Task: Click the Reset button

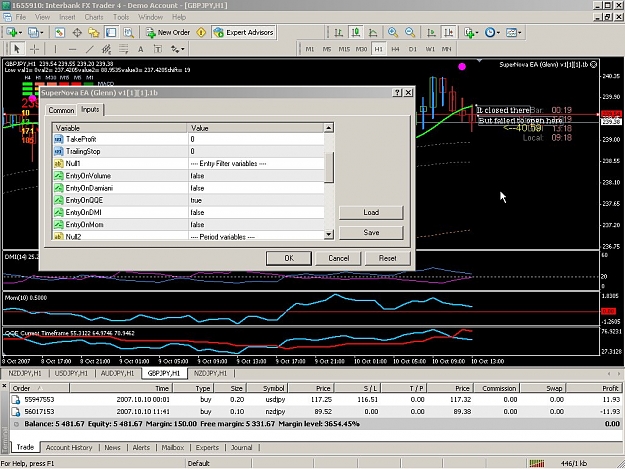Action: point(387,258)
